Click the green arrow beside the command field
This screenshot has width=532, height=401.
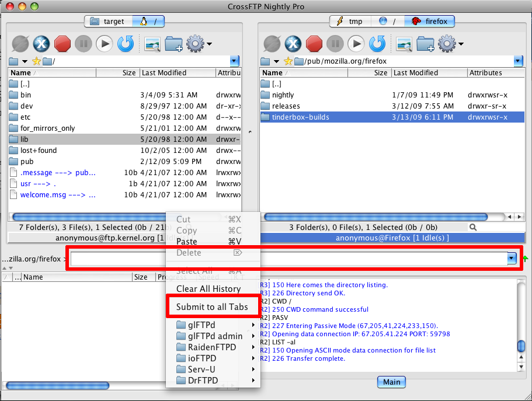click(526, 259)
